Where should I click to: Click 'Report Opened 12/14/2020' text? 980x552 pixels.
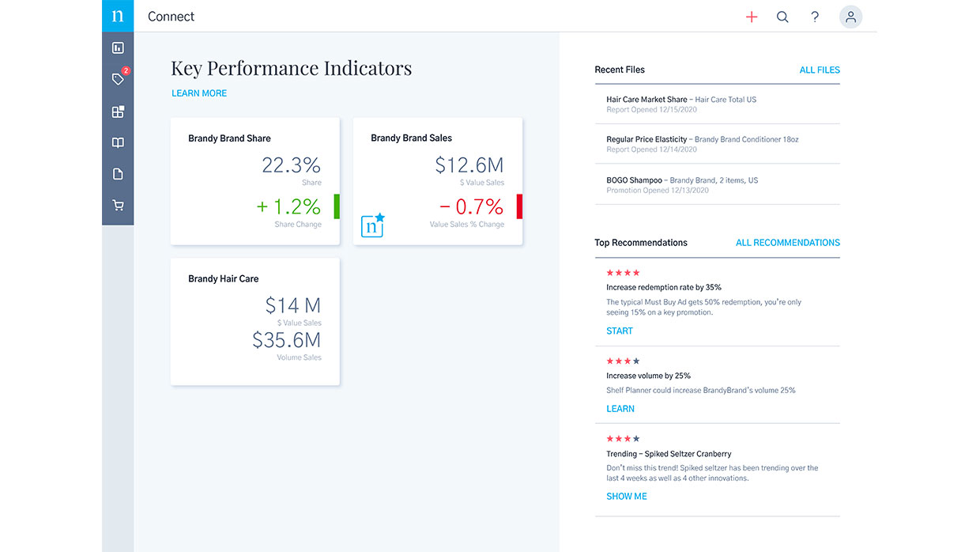pos(652,149)
